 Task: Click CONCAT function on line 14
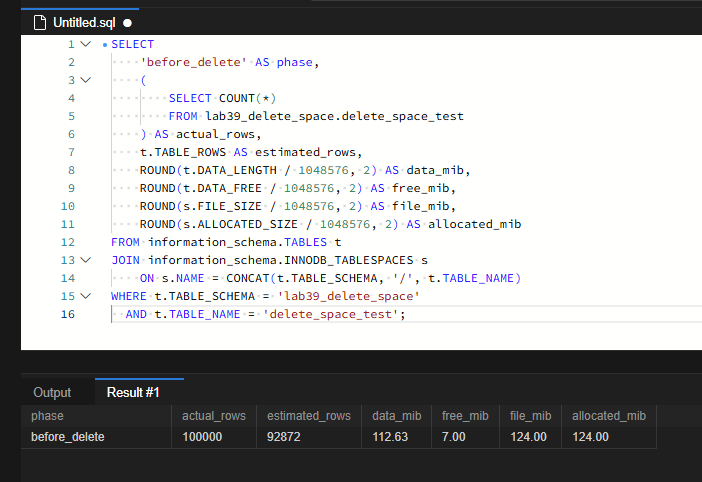(x=248, y=278)
